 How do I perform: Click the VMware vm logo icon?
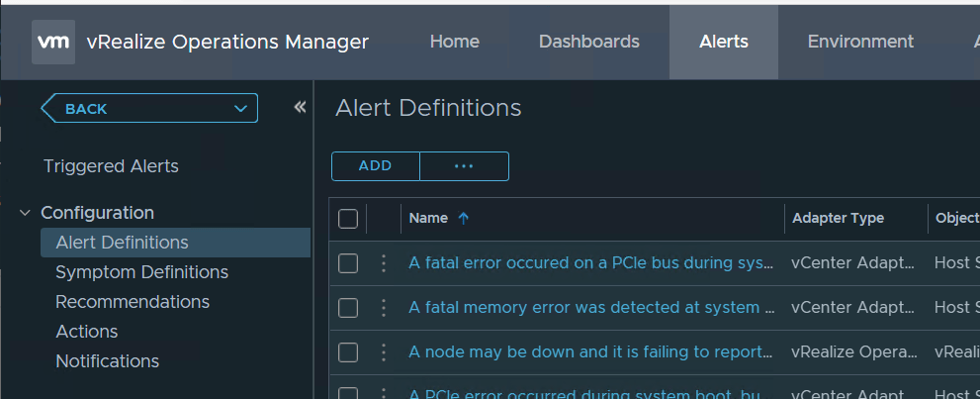[x=52, y=42]
